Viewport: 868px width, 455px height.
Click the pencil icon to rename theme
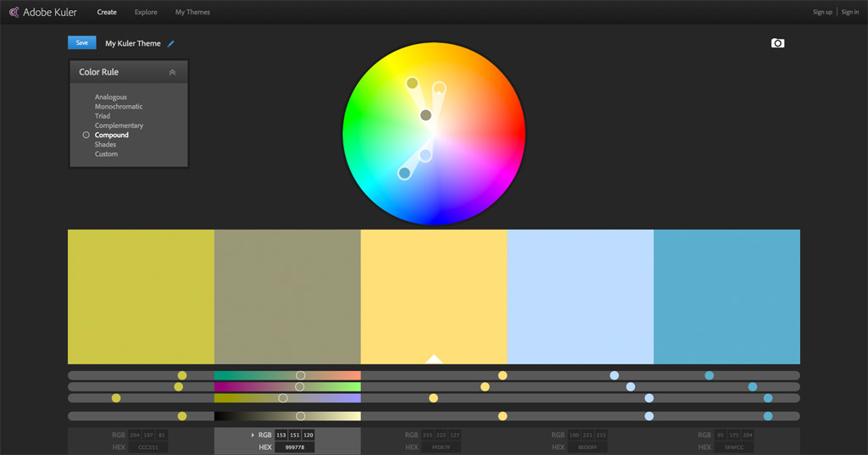tap(170, 43)
